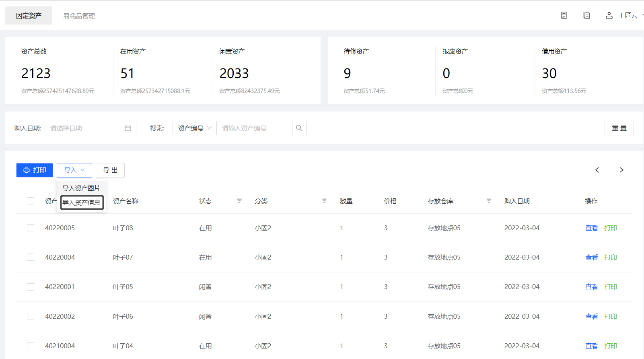Go to previous page arrow
The image size is (644, 359).
[597, 170]
